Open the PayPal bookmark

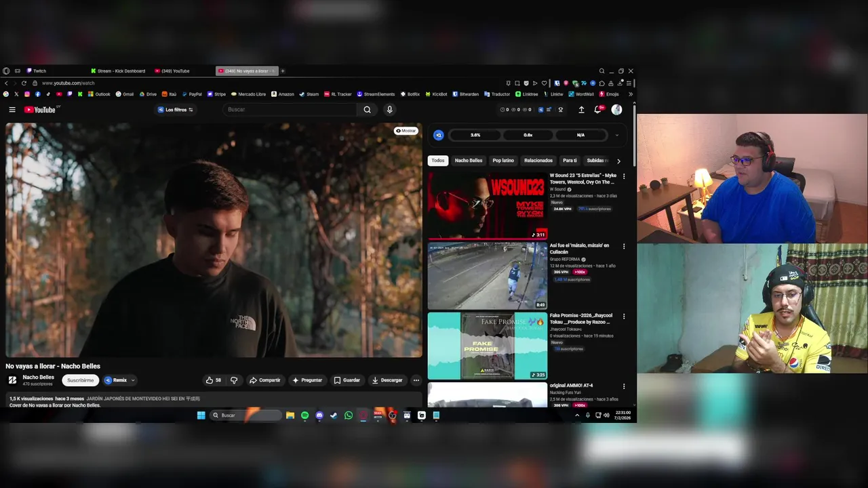tap(191, 94)
